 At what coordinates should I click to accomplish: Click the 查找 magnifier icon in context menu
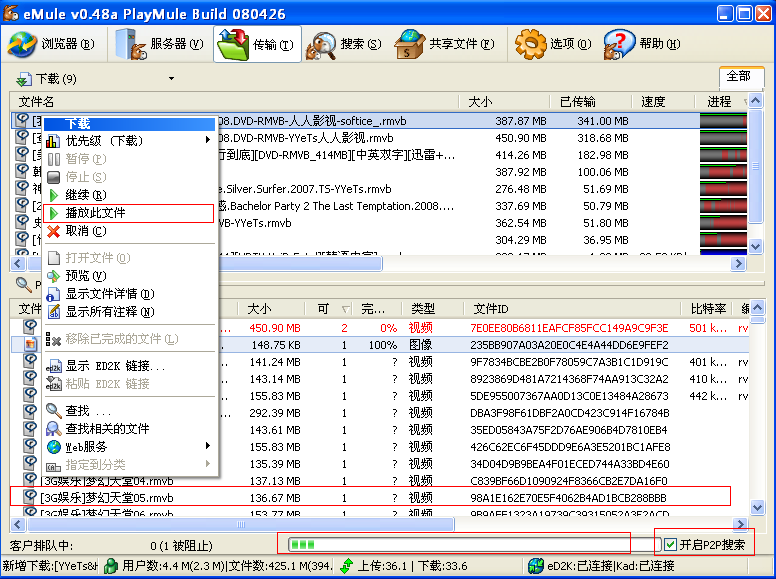53,411
